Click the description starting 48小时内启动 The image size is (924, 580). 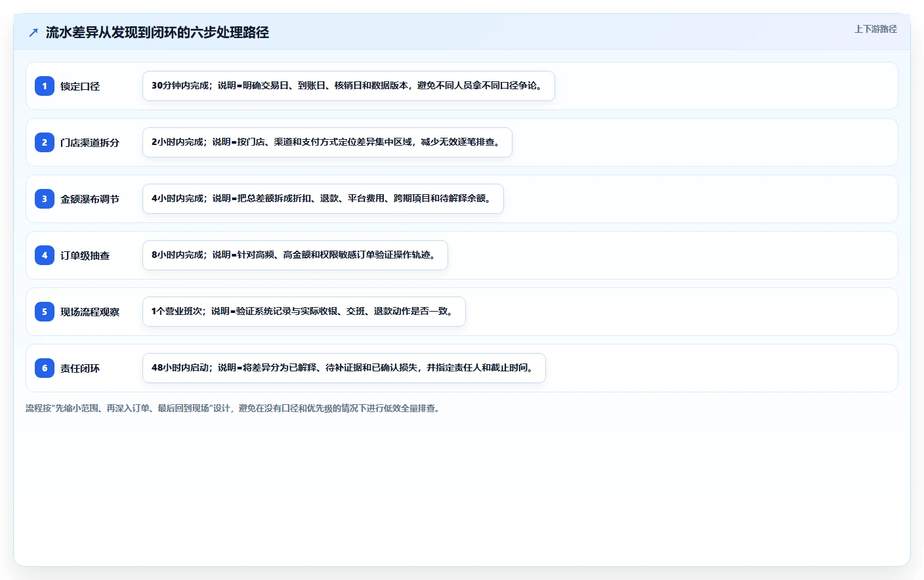[344, 368]
